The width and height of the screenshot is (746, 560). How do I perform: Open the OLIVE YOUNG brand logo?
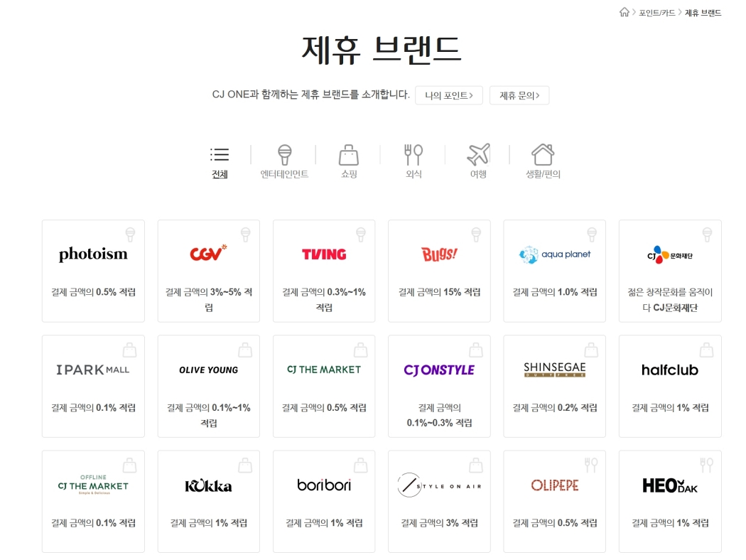(x=208, y=370)
